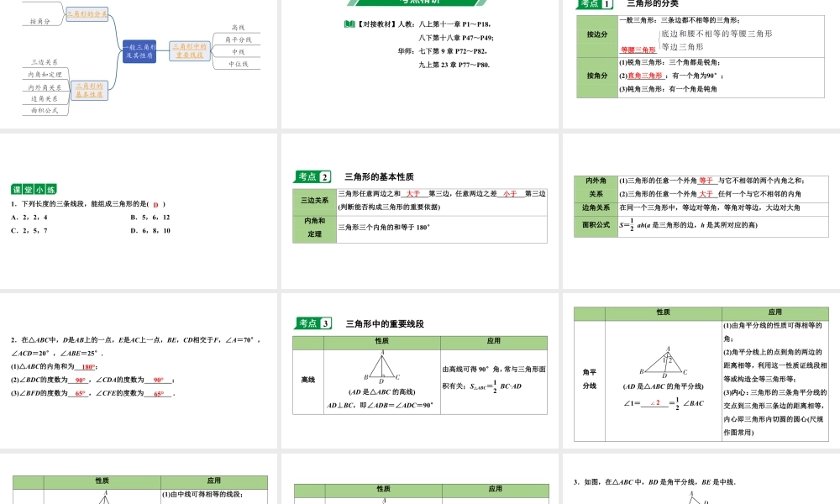840x504 pixels.
Task: Select the 应用 column header
Action: pyautogui.click(x=495, y=340)
